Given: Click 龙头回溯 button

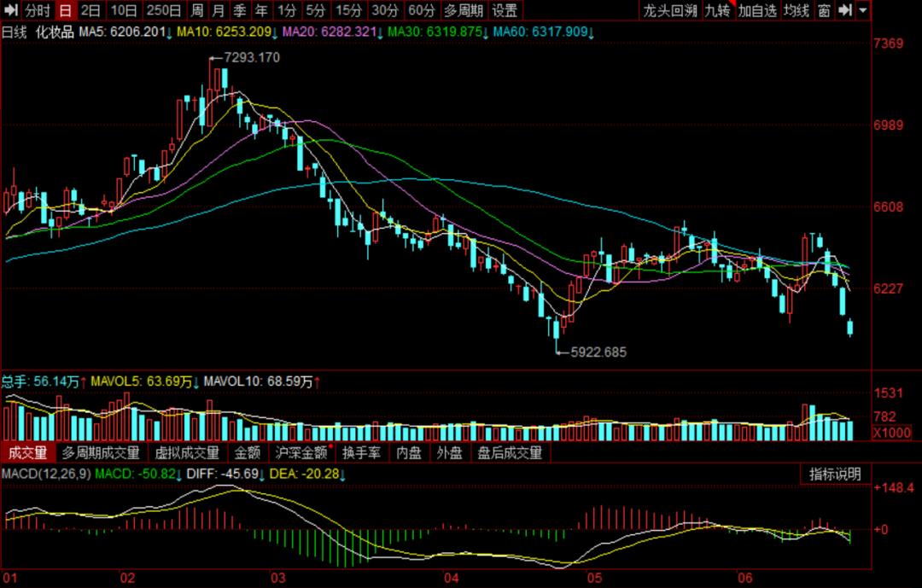Looking at the screenshot, I should tap(670, 10).
